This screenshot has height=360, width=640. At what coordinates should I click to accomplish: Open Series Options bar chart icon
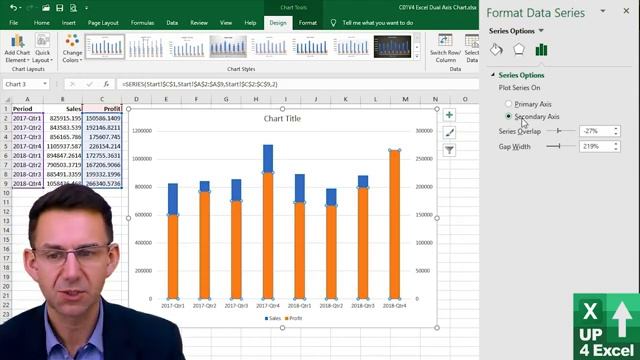coord(541,50)
